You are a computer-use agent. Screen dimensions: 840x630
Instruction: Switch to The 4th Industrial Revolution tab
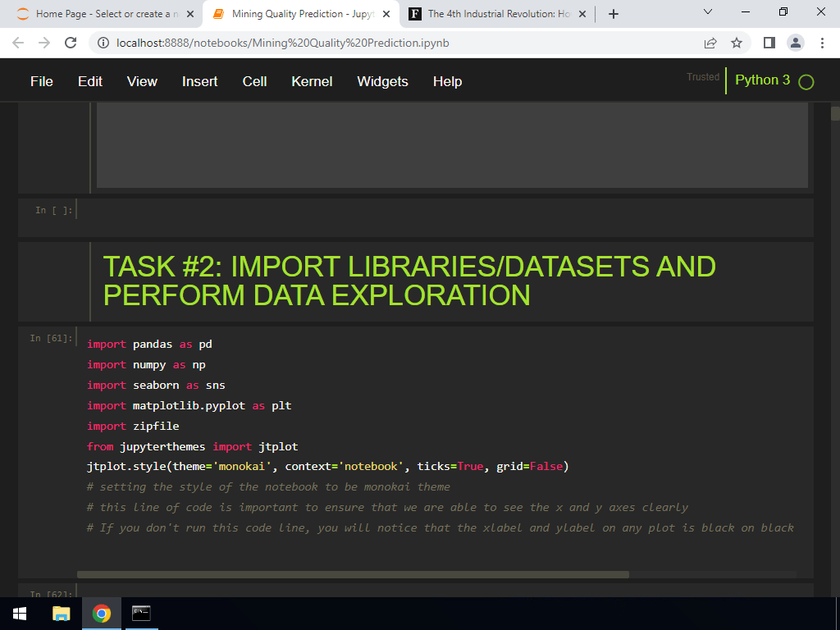(x=497, y=14)
